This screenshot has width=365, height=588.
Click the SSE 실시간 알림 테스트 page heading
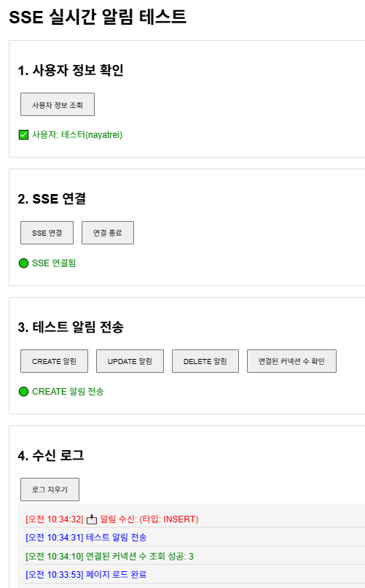point(98,17)
